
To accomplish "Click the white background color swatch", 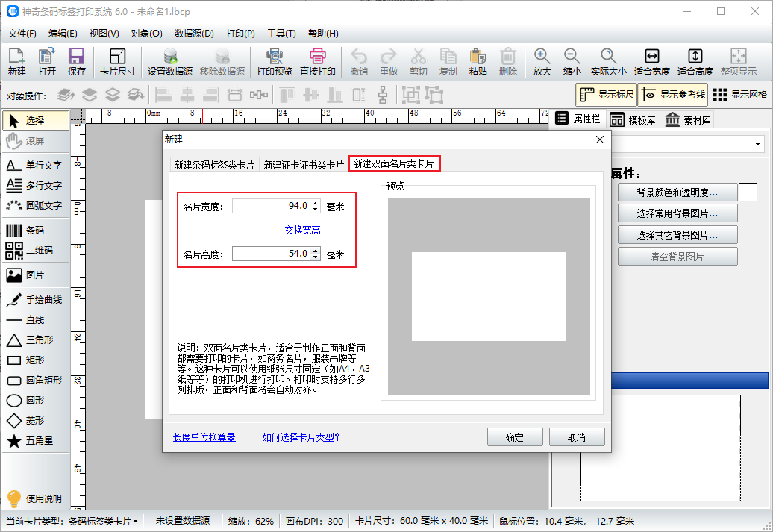I will point(748,193).
